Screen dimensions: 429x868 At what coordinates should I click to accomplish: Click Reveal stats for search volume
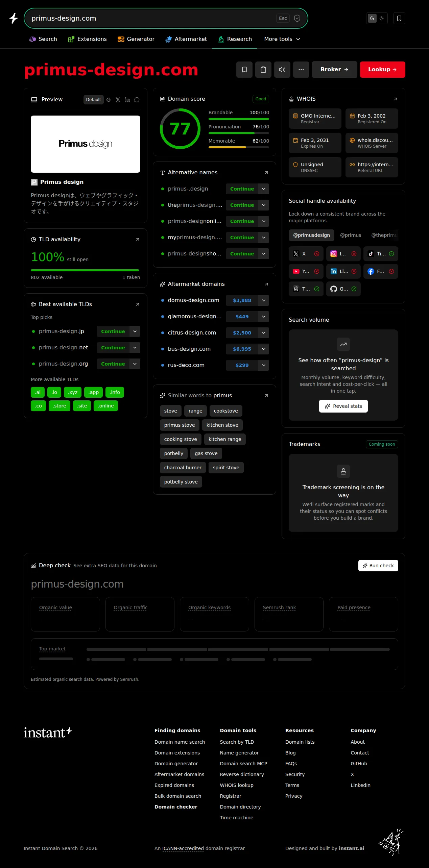[x=343, y=406]
